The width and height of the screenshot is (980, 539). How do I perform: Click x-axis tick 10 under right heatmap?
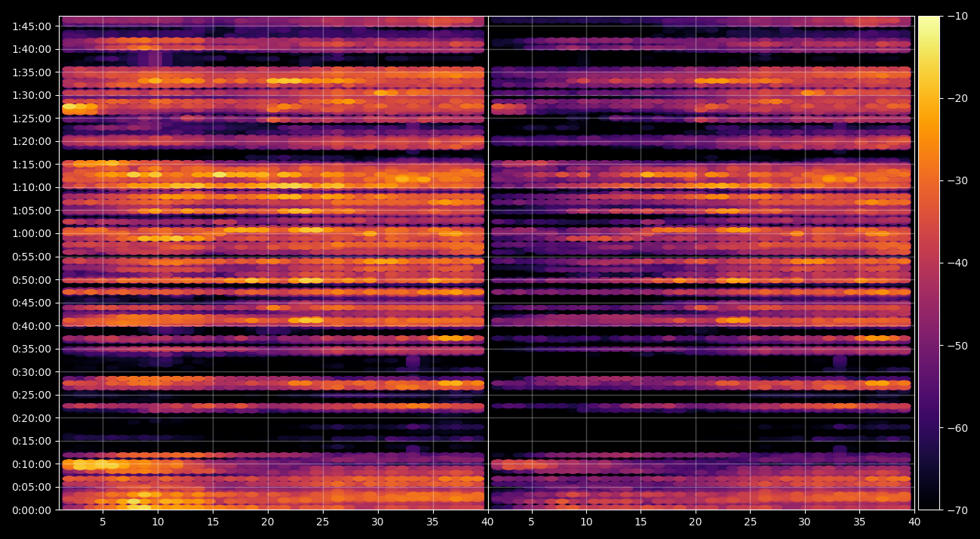[x=586, y=522]
